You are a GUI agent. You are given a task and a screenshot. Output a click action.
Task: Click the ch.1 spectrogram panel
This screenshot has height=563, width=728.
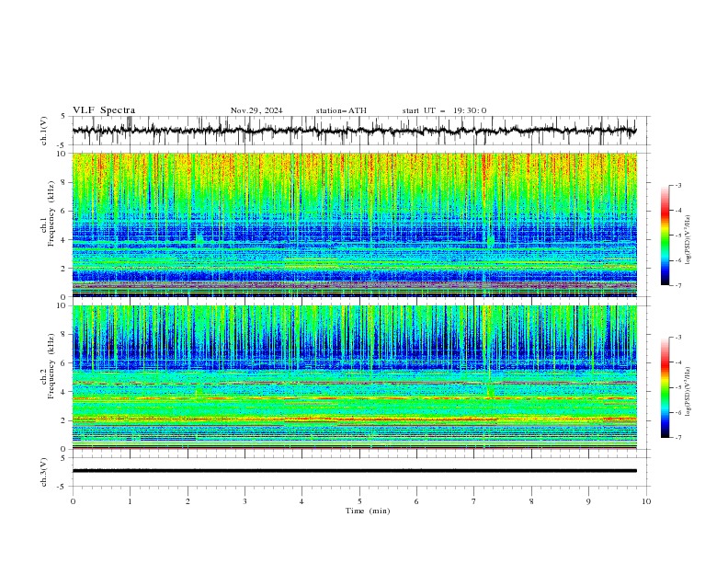point(355,224)
